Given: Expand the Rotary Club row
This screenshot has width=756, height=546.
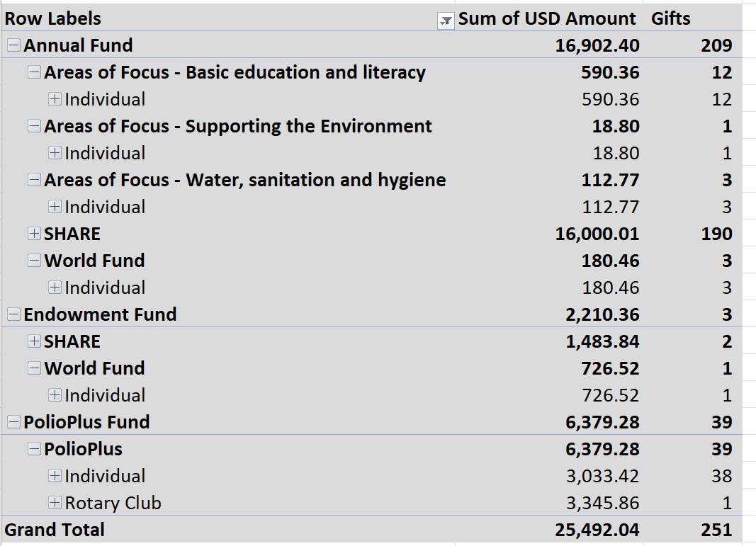Looking at the screenshot, I should tap(55, 503).
